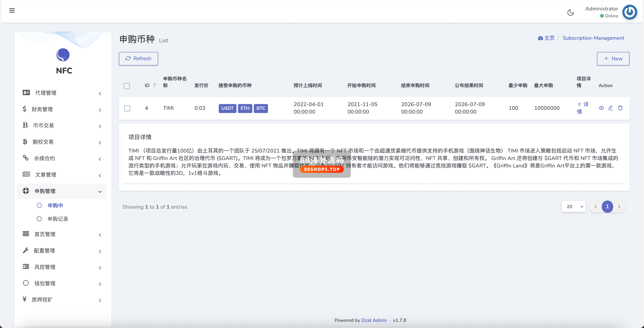Delete TIMI row with trash icon
The image size is (644, 328).
(620, 108)
